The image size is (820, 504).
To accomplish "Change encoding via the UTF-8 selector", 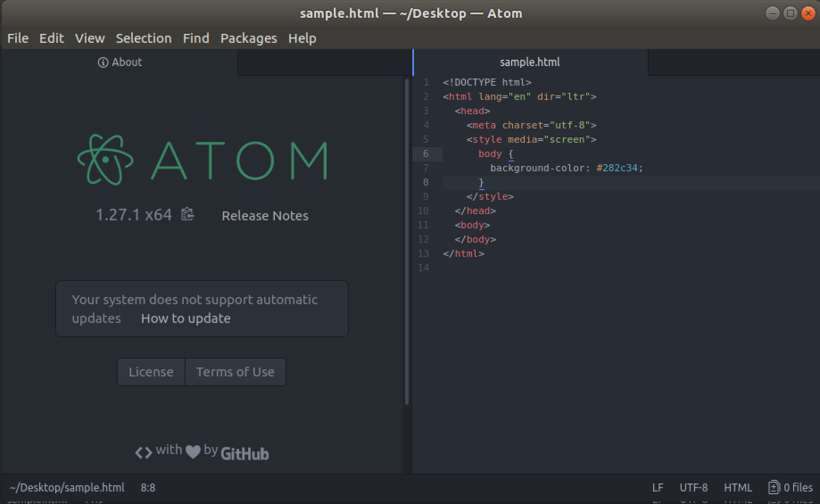I will click(694, 487).
